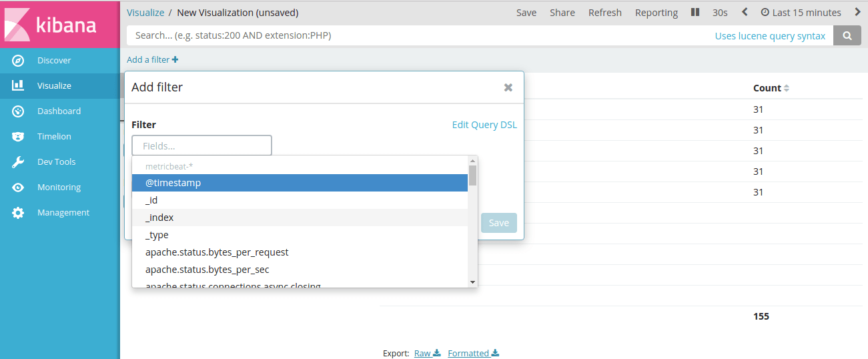Image resolution: width=868 pixels, height=359 pixels.
Task: Click the total count 155 cell
Action: pyautogui.click(x=761, y=316)
